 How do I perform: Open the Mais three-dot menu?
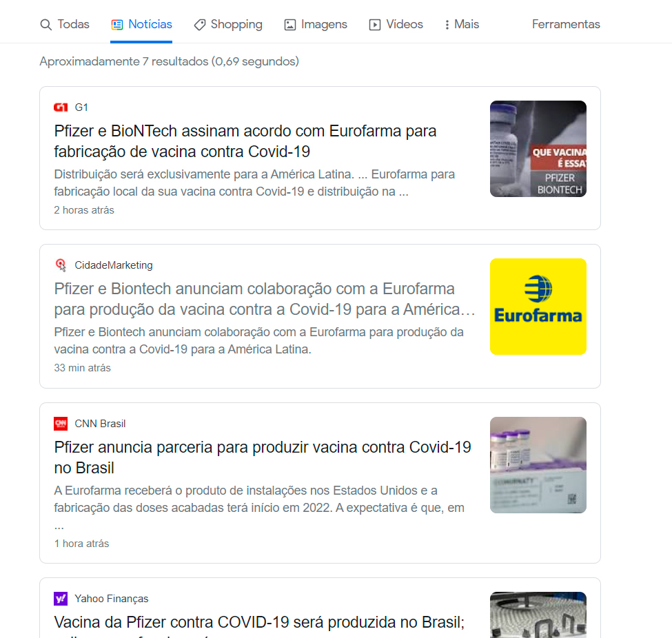[x=447, y=25]
